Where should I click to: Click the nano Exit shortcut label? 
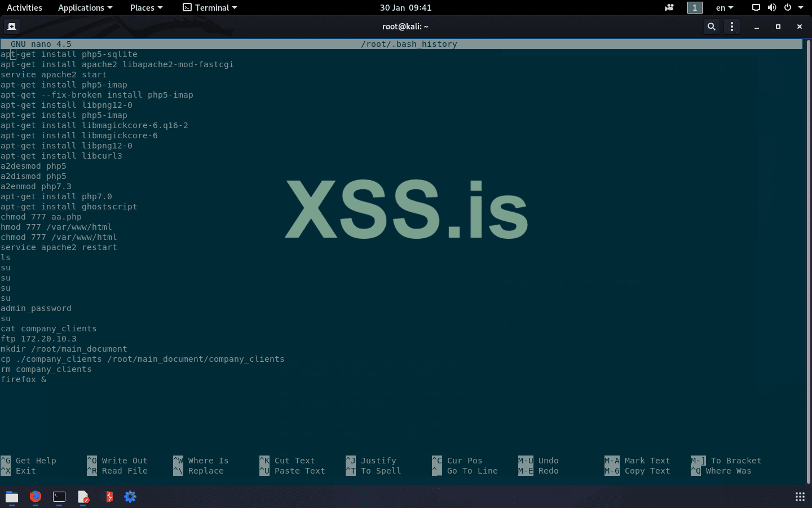click(x=26, y=471)
